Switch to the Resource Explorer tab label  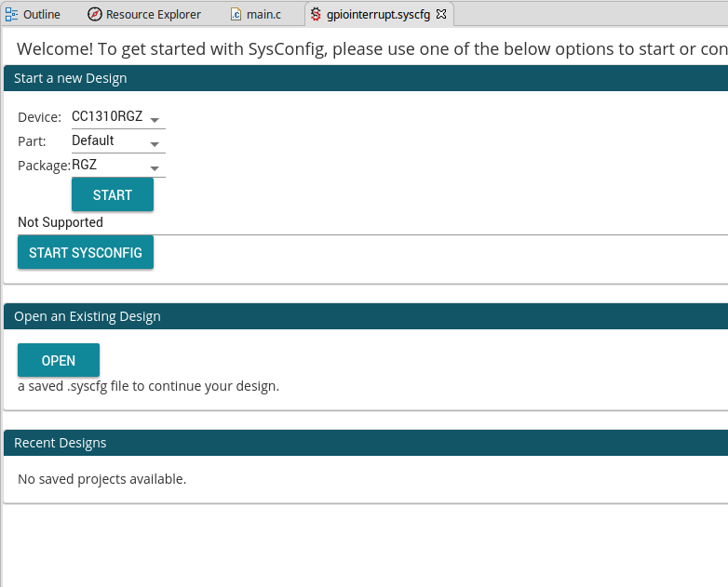click(x=154, y=14)
